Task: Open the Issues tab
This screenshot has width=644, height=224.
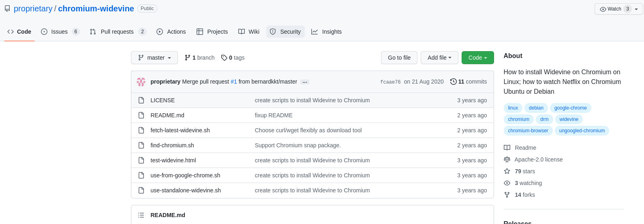Action: [x=60, y=32]
